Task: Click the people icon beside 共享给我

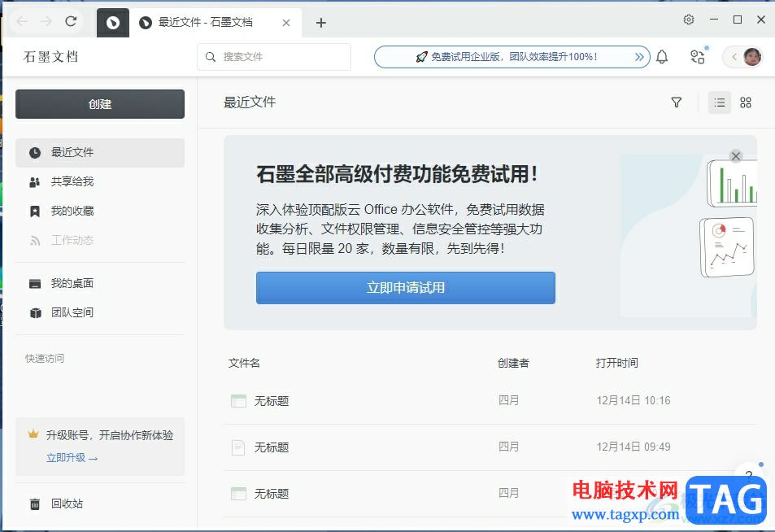Action: (35, 182)
